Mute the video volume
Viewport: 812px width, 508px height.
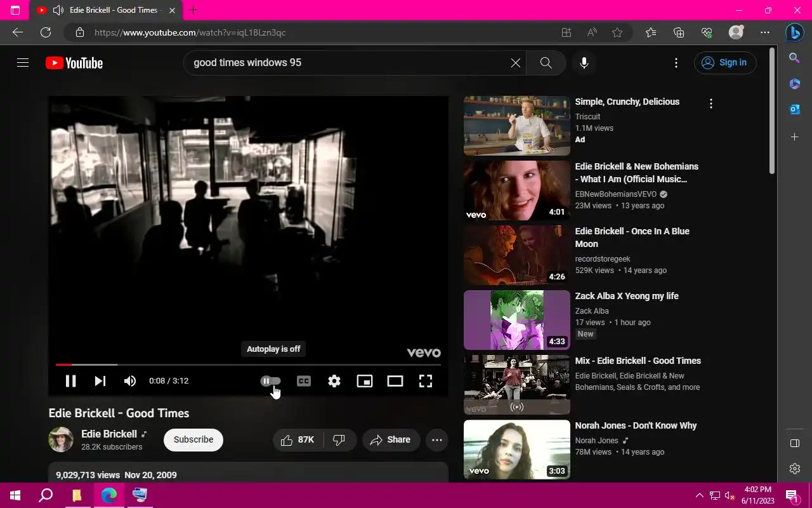pos(130,381)
